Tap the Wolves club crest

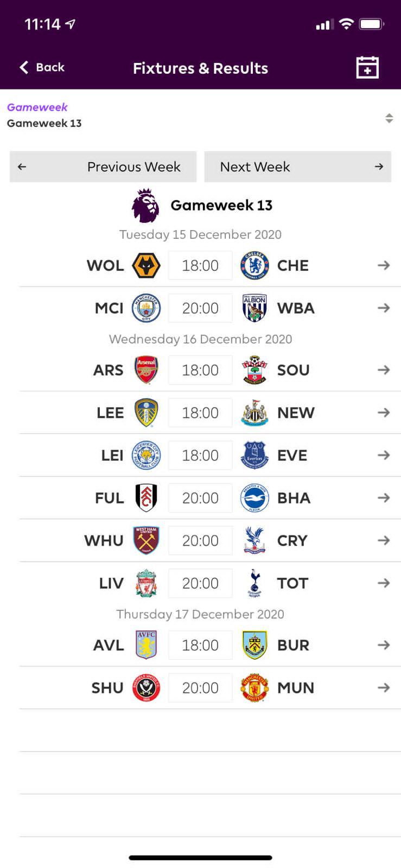coord(146,266)
